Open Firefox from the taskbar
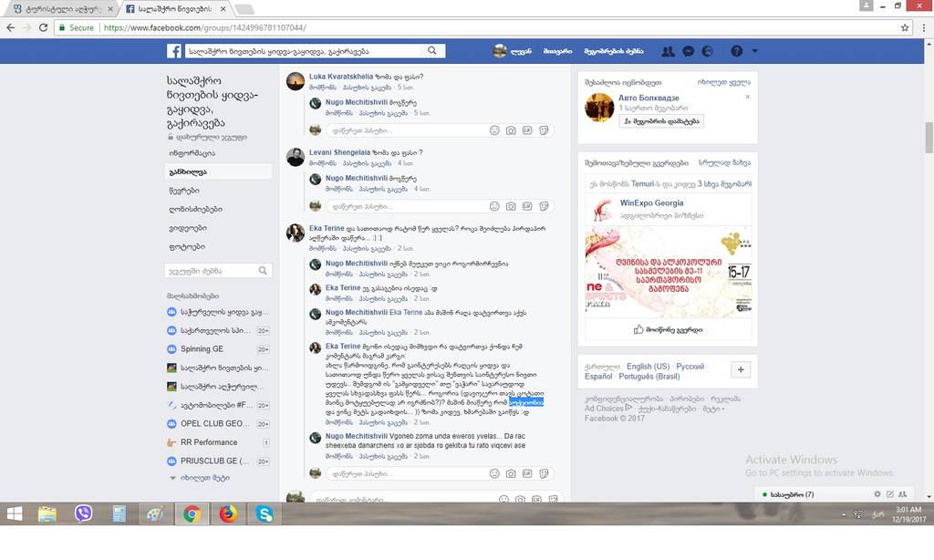This screenshot has width=934, height=560. (228, 513)
